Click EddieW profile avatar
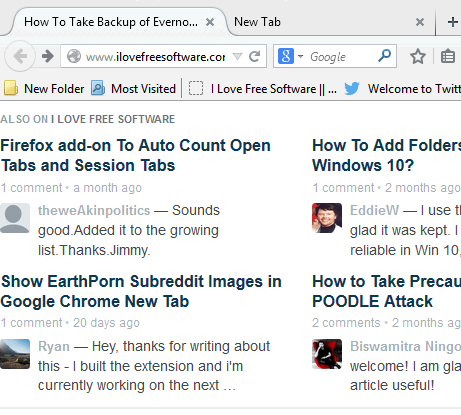 coord(327,218)
